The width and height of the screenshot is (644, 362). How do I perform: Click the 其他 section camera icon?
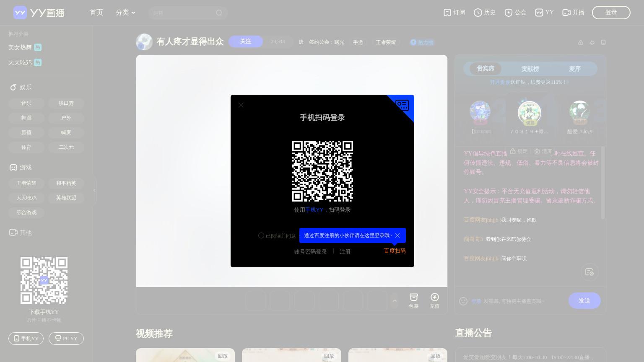(x=13, y=232)
